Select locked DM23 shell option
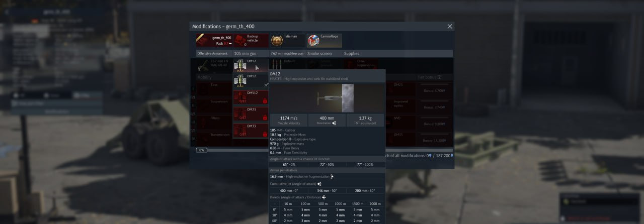This screenshot has width=644, height=224. (251, 114)
